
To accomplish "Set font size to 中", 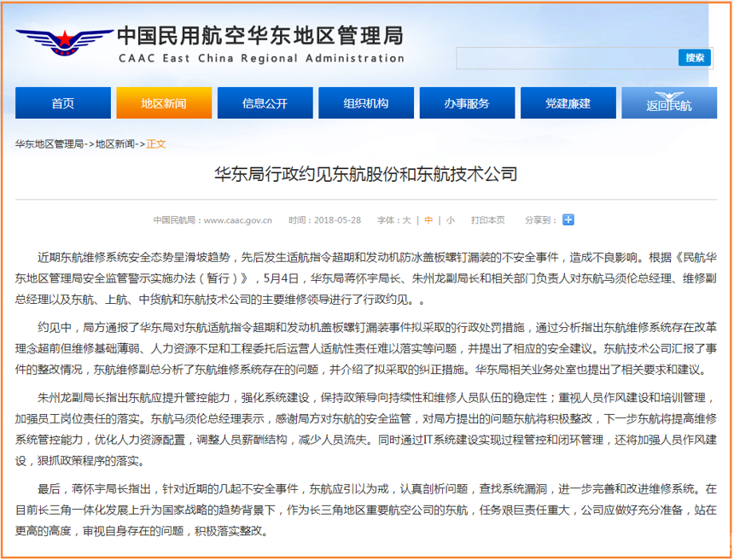I will pos(428,220).
